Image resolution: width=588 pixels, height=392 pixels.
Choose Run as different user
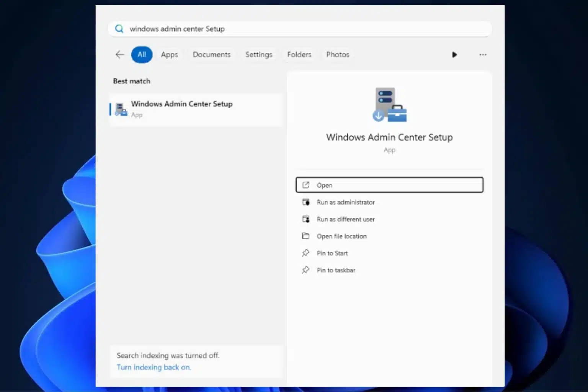point(345,219)
